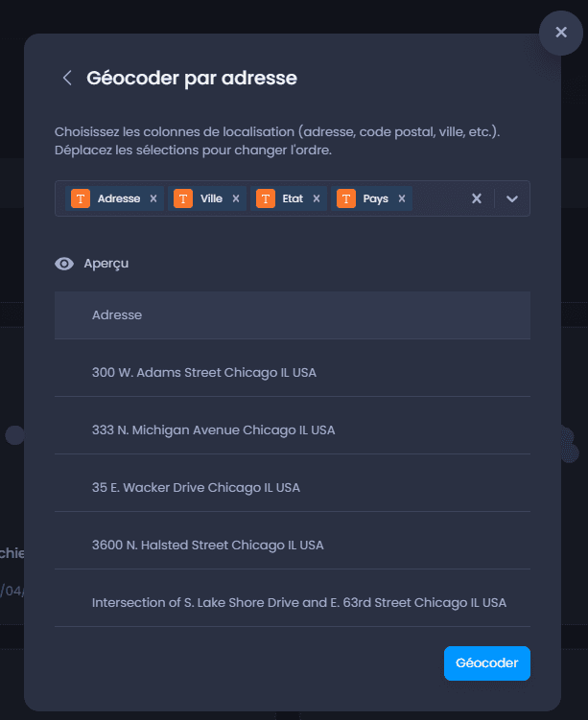Viewport: 588px width, 720px height.
Task: Select the Etat tag label
Action: pos(293,198)
